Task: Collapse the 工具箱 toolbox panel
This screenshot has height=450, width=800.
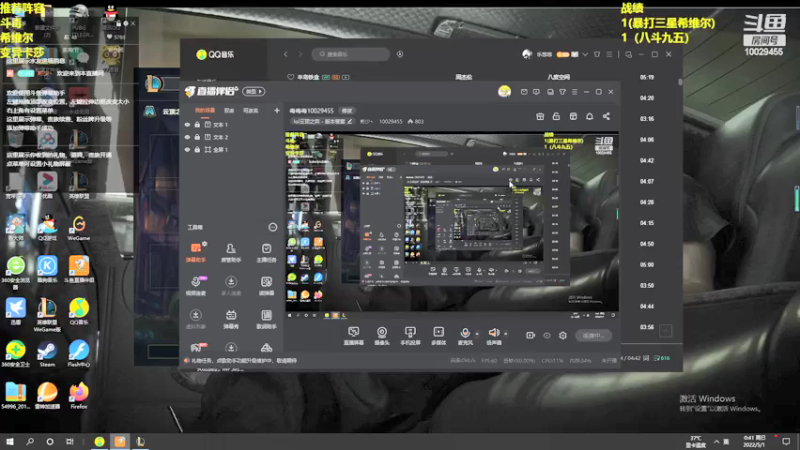Action: pos(272,227)
